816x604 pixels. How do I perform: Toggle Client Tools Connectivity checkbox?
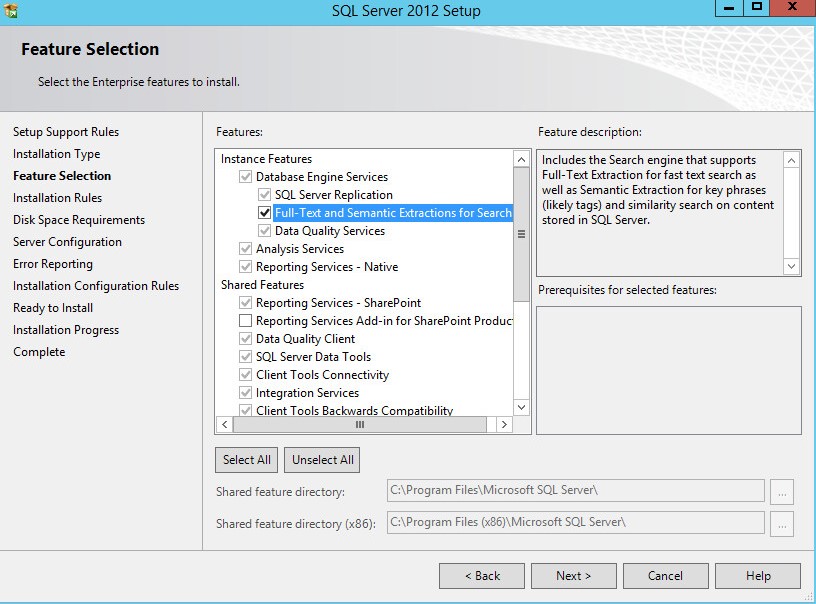(x=246, y=375)
